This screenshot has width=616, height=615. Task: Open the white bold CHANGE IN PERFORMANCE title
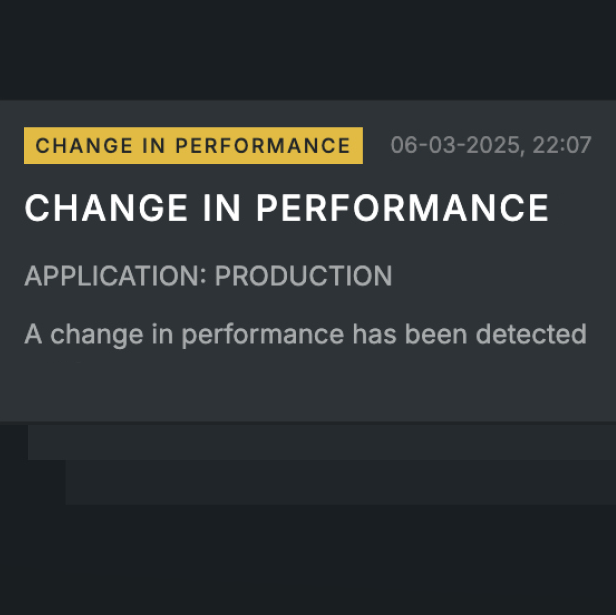pos(286,208)
